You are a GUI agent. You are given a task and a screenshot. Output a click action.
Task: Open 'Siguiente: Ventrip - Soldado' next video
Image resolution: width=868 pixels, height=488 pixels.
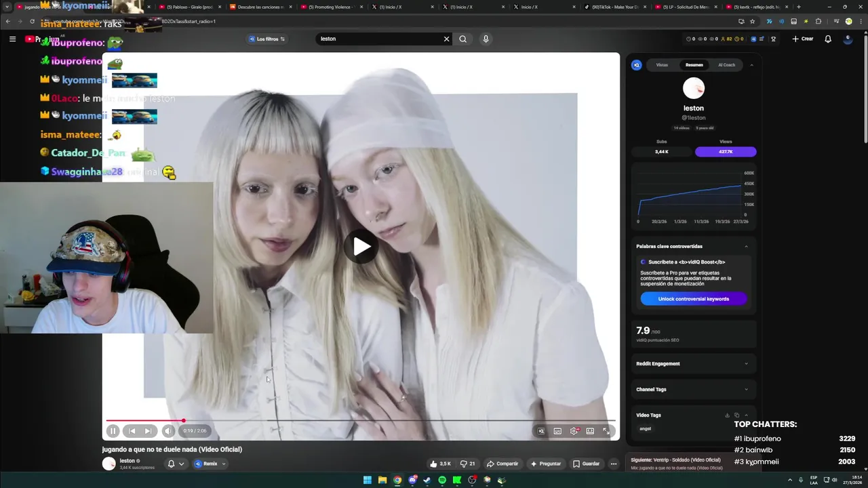(x=675, y=460)
